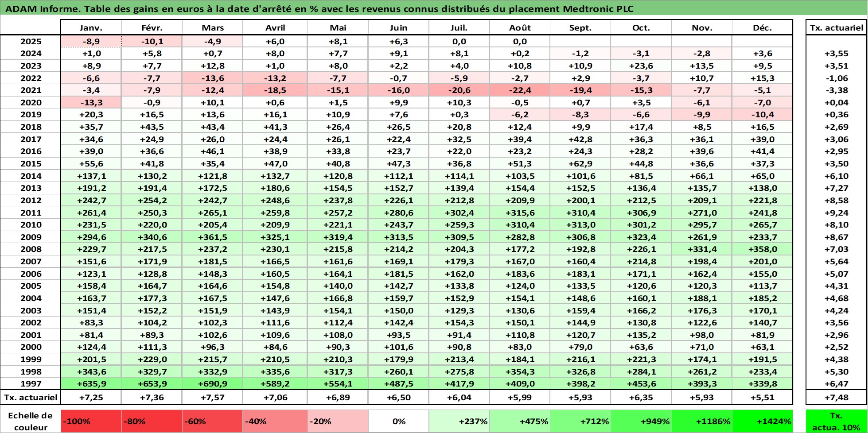Click the -10,4 cell in the 2019 row
868x433 pixels.
(762, 115)
